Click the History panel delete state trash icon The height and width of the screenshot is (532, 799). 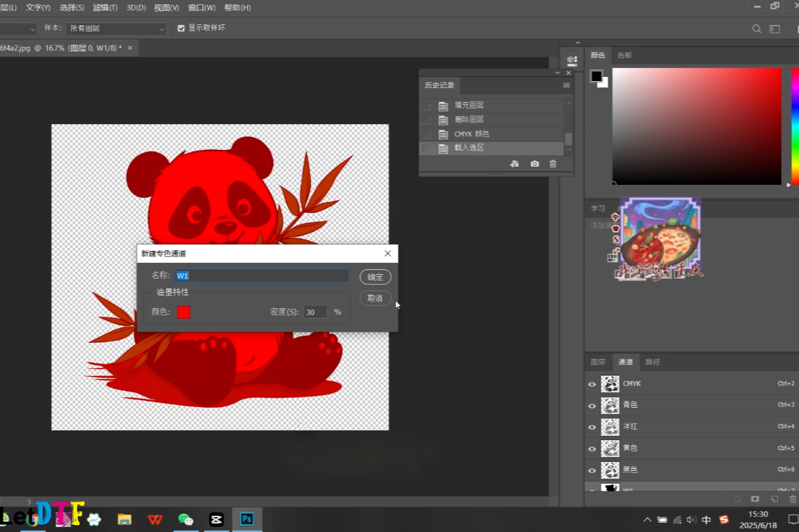pos(553,164)
